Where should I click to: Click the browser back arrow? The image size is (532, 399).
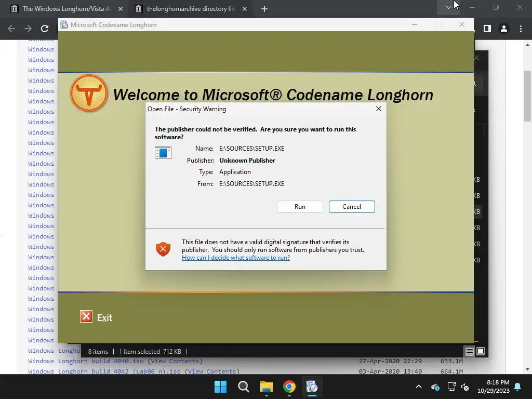click(x=11, y=29)
